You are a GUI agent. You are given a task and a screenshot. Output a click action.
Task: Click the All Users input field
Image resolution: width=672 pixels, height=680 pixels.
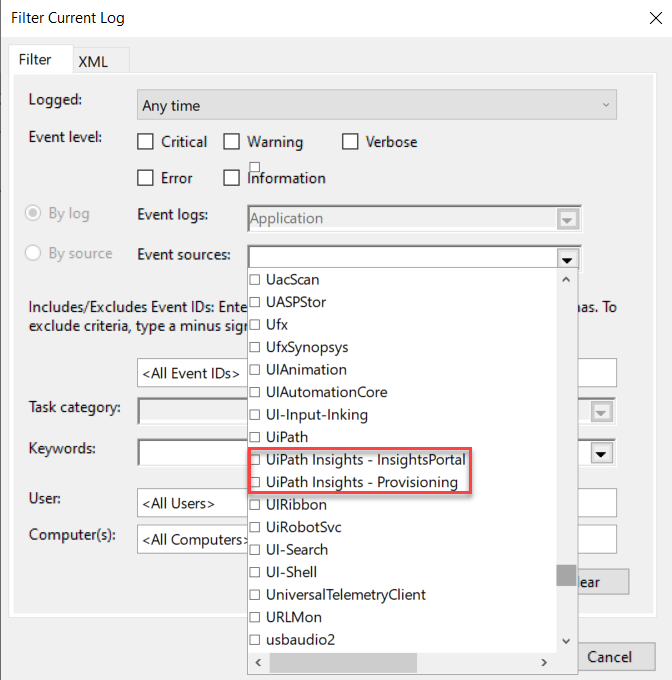[192, 503]
